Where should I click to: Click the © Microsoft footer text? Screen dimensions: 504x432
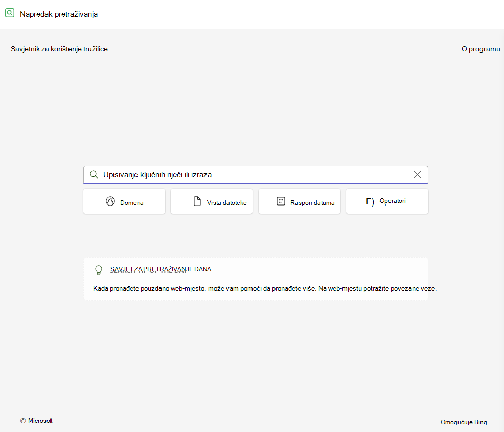[36, 421]
